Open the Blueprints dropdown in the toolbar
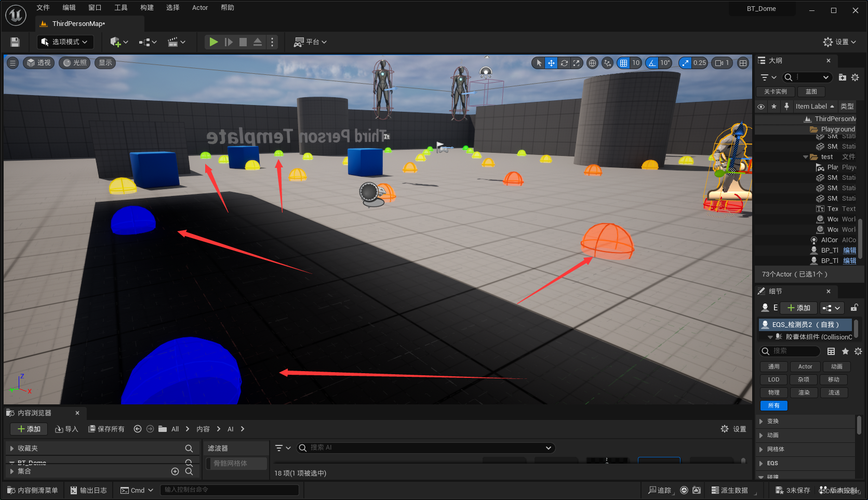This screenshot has height=500, width=868. point(148,42)
